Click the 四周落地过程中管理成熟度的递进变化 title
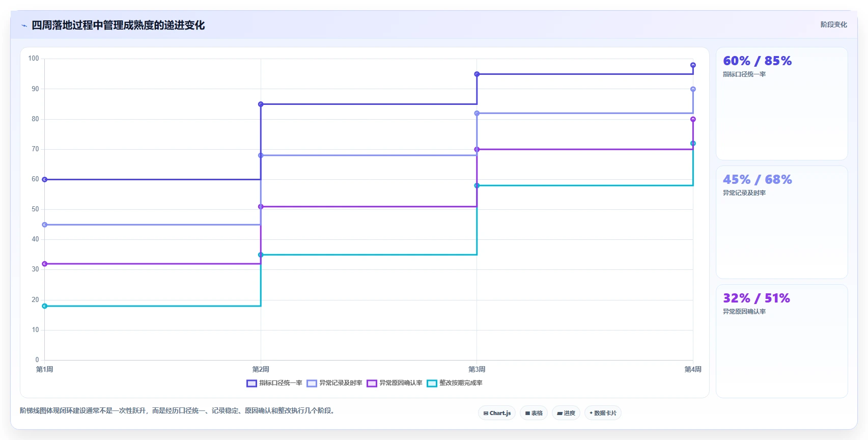The height and width of the screenshot is (440, 868). [118, 25]
